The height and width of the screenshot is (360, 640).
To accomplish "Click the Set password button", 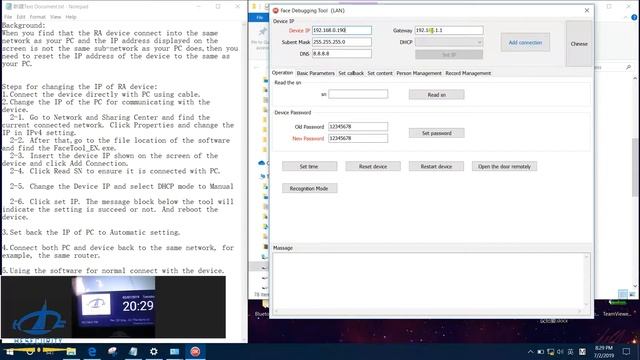I will click(436, 133).
